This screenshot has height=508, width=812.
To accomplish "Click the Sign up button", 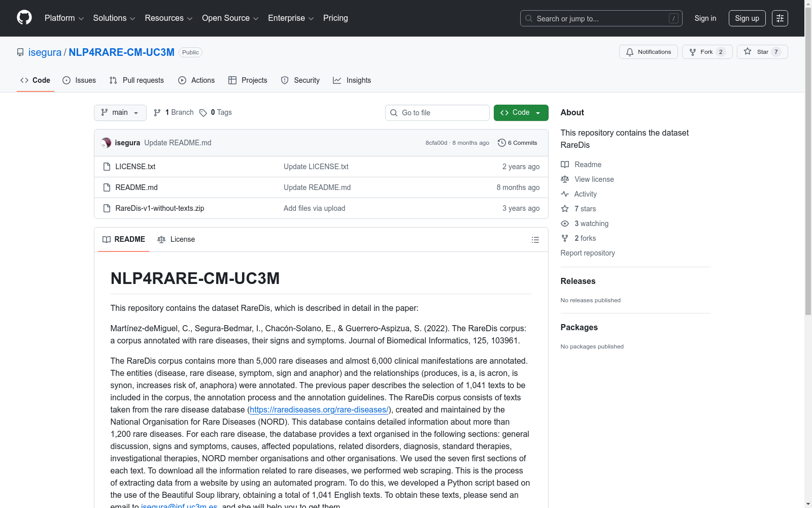I will click(x=747, y=18).
